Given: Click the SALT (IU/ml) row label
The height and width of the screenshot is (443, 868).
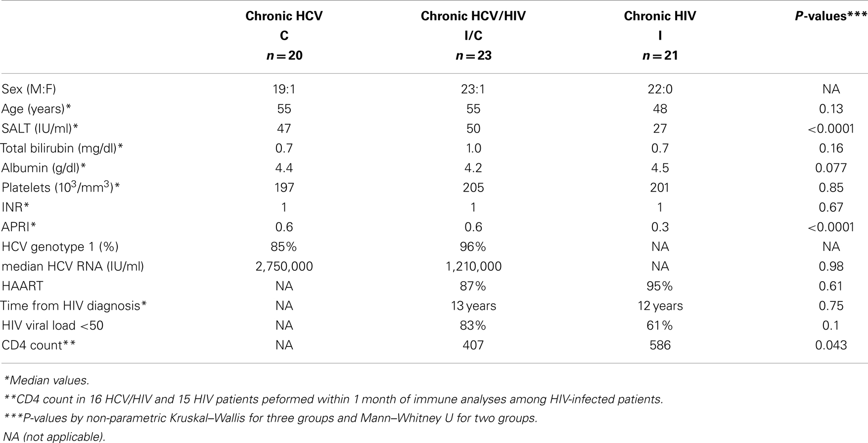Looking at the screenshot, I should (40, 129).
